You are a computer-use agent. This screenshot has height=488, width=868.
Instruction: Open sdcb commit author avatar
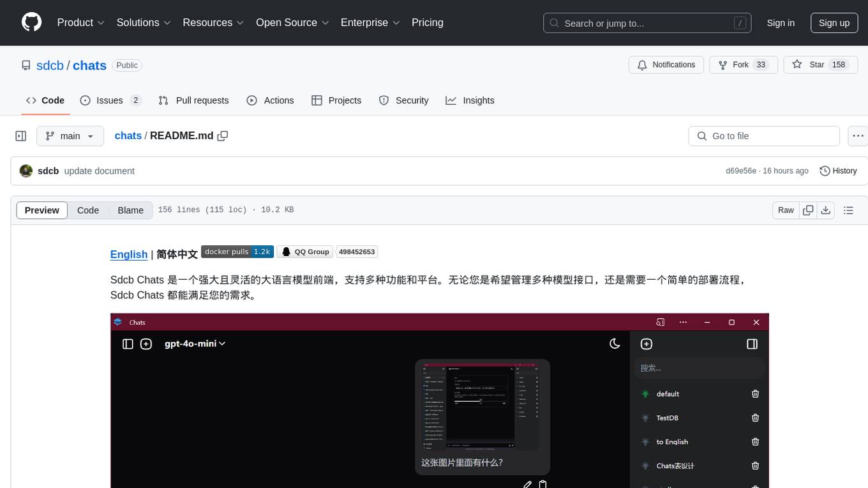click(26, 171)
